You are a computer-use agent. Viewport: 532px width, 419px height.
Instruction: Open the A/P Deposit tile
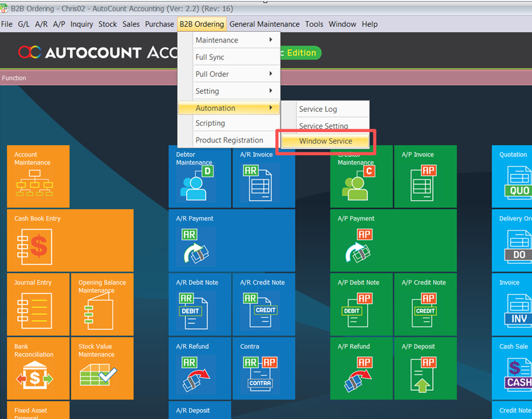click(426, 368)
